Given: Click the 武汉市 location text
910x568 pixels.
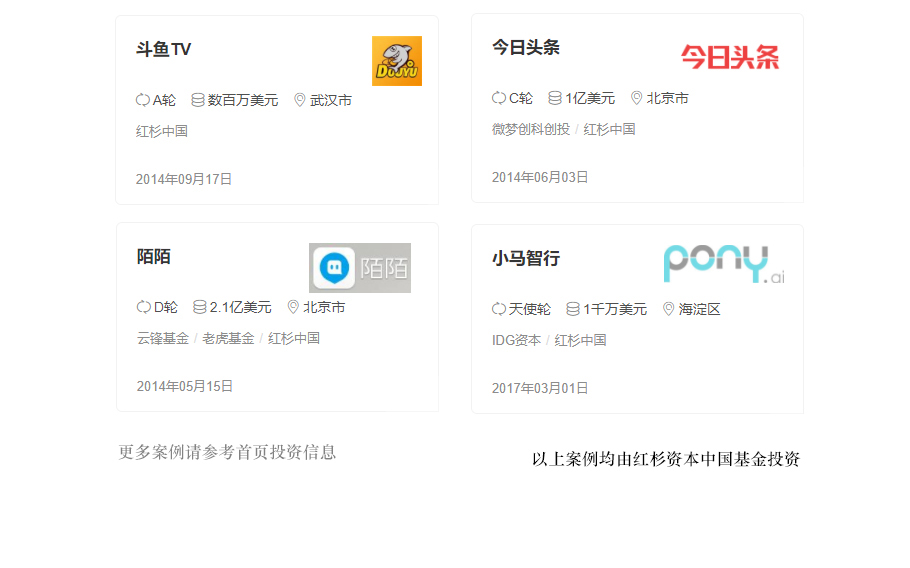Looking at the screenshot, I should pos(331,100).
